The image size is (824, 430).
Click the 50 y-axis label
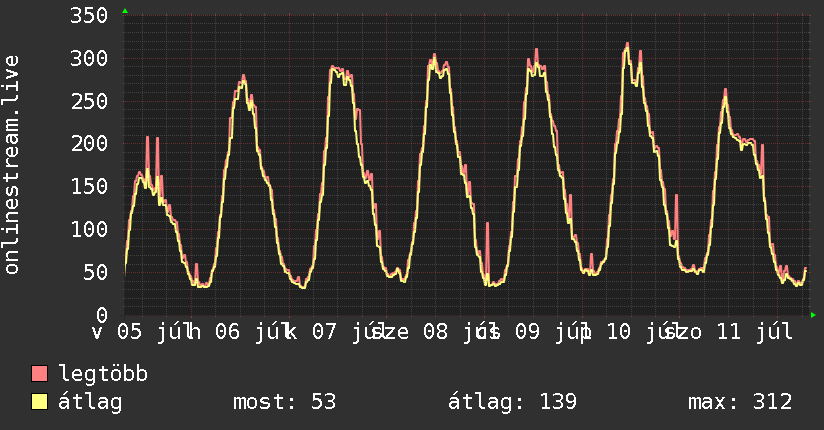95,272
